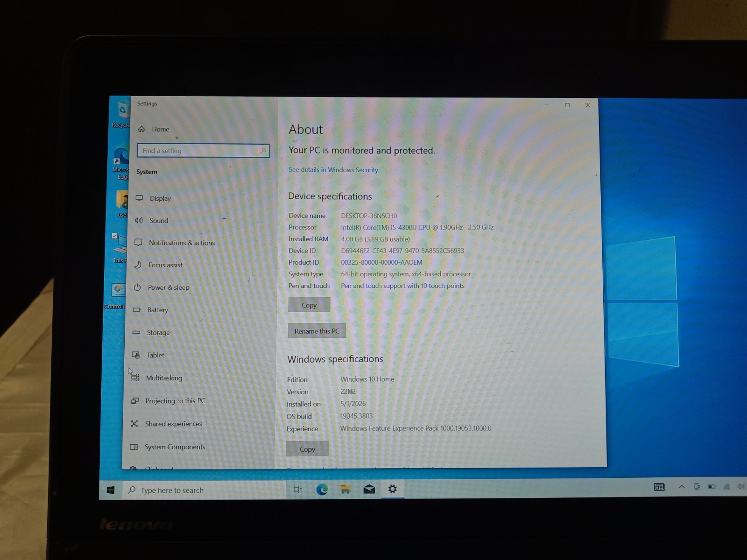
Task: Select the Installed on 5/1/2026 value
Action: click(353, 404)
